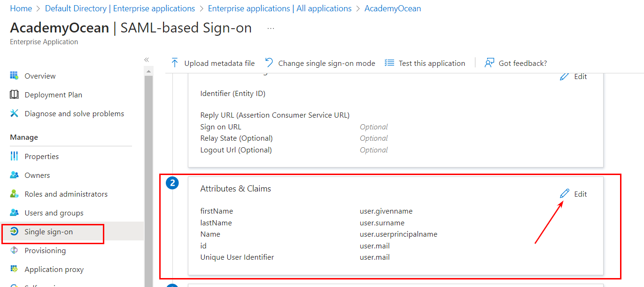Click the Users and groups icon

coord(14,213)
